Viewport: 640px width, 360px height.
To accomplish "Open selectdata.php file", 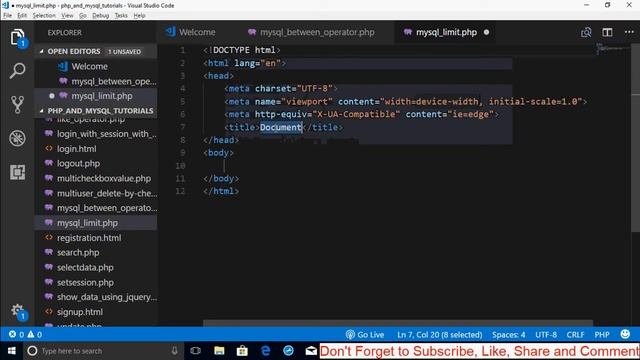I will click(96, 267).
